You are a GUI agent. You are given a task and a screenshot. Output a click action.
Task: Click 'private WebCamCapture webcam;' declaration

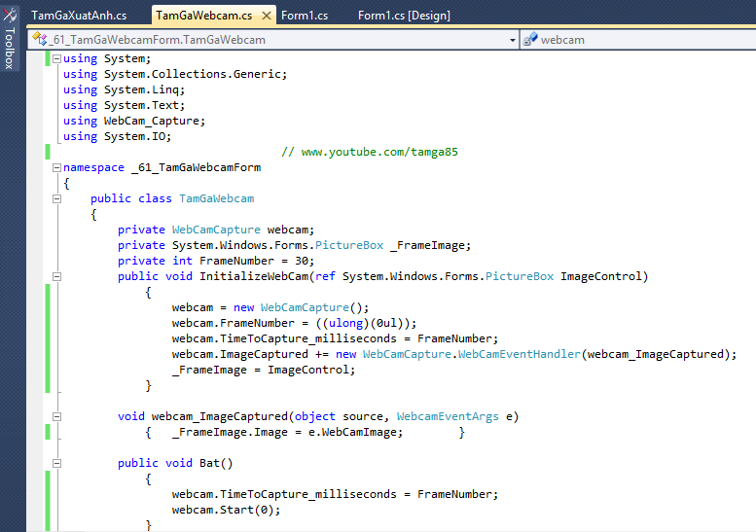click(216, 230)
